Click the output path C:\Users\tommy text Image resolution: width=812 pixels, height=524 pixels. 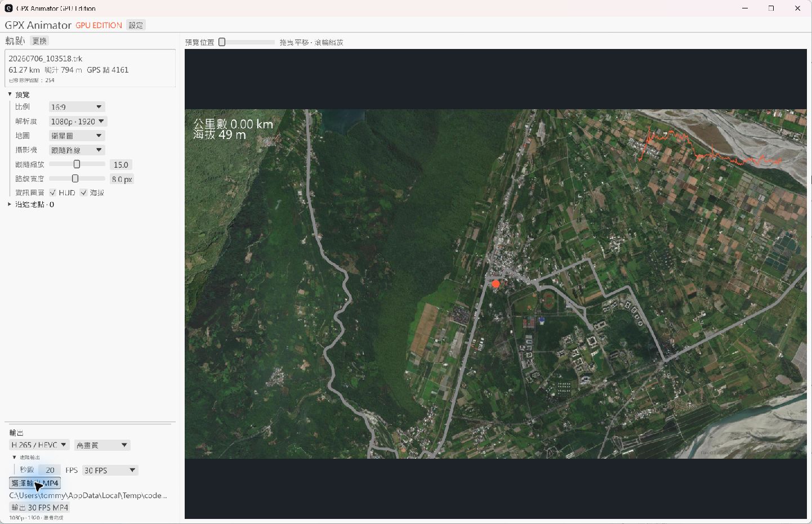pos(88,496)
